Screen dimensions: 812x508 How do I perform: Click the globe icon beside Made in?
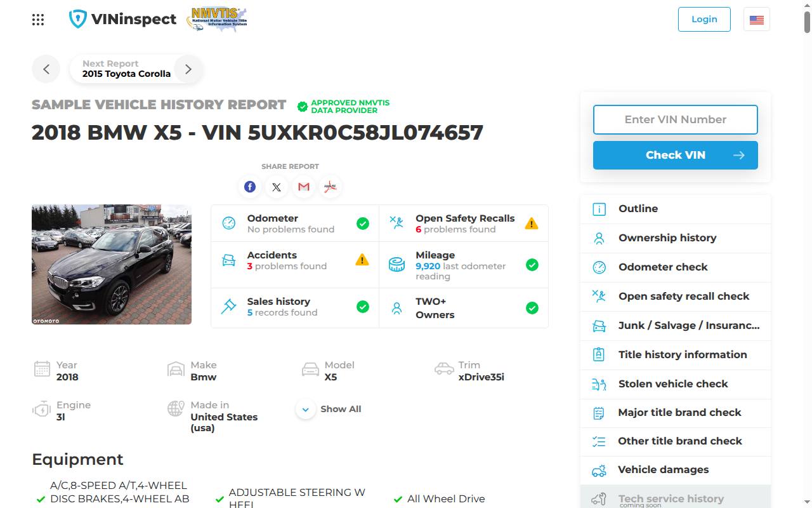(x=176, y=408)
